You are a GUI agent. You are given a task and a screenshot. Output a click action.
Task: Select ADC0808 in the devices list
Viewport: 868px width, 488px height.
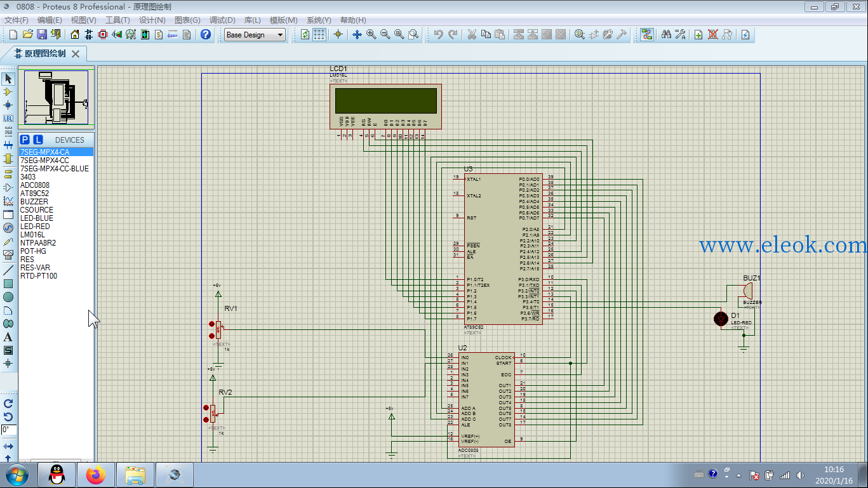[x=35, y=185]
